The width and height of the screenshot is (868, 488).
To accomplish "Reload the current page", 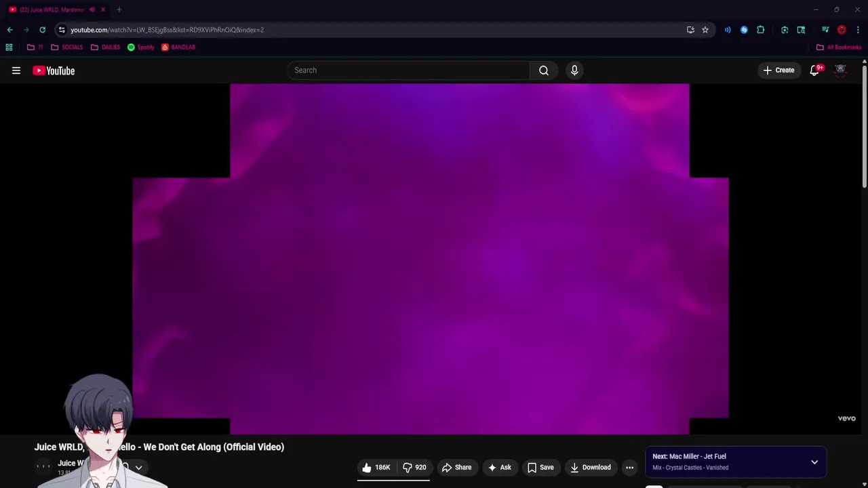I will point(43,30).
